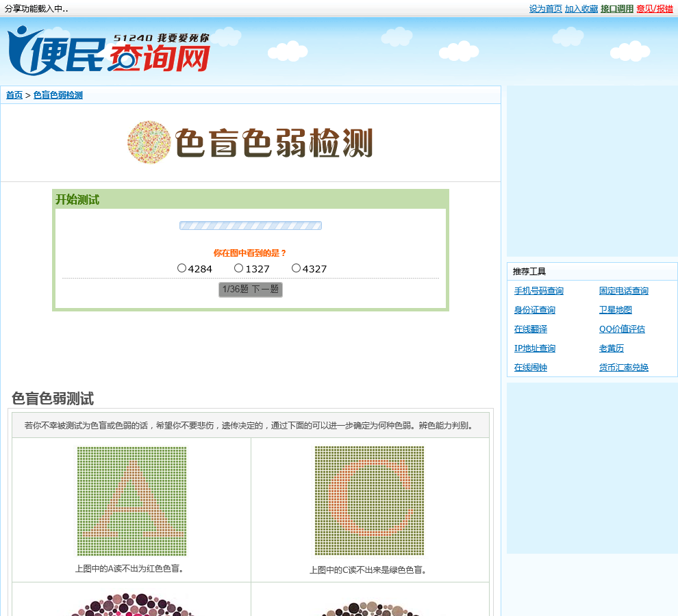This screenshot has width=678, height=616.
Task: Open 固定电话查询 tool
Action: pos(623,291)
